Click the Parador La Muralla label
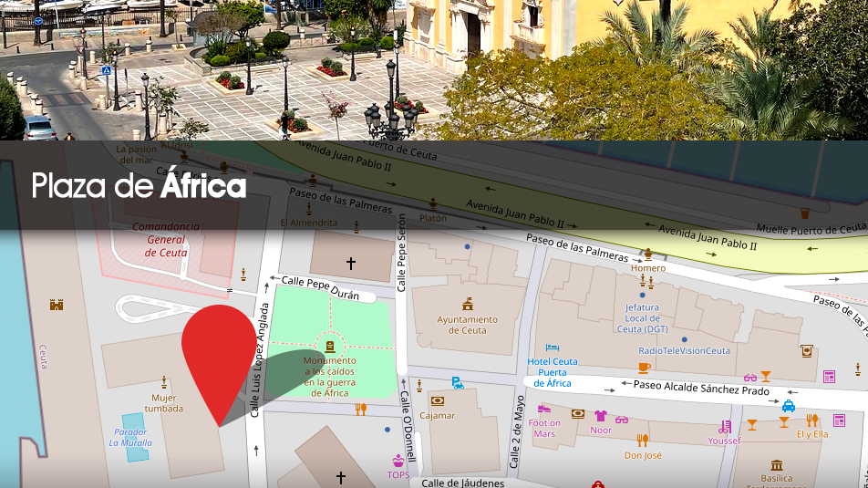This screenshot has height=488, width=868. pyautogui.click(x=130, y=437)
